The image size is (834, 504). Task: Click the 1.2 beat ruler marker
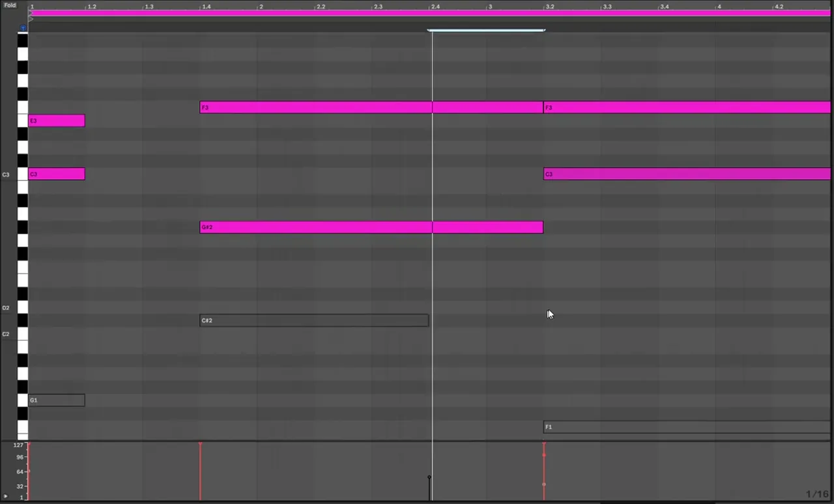pos(92,7)
